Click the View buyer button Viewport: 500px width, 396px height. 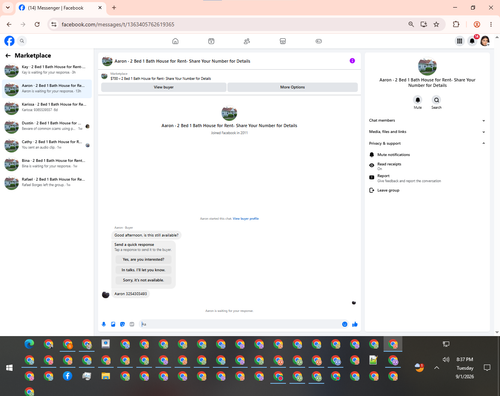pos(164,87)
